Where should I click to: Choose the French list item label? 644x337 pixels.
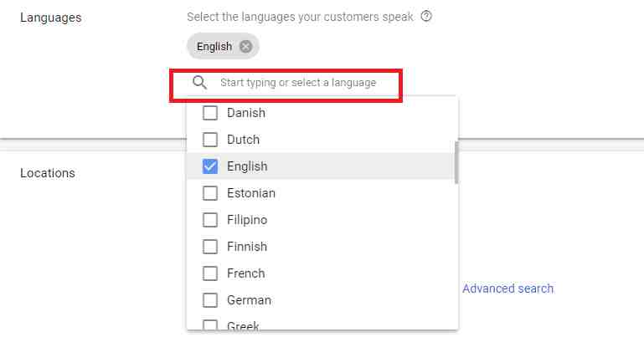245,273
